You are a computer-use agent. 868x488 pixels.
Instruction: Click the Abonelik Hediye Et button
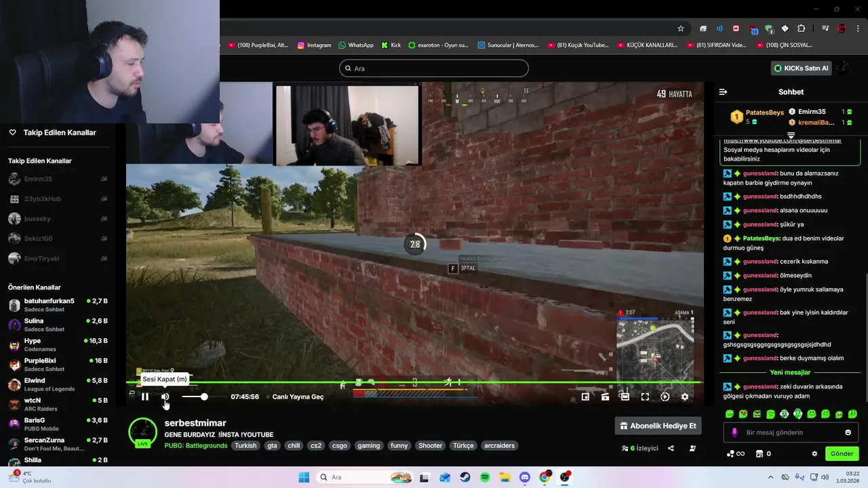[658, 426]
